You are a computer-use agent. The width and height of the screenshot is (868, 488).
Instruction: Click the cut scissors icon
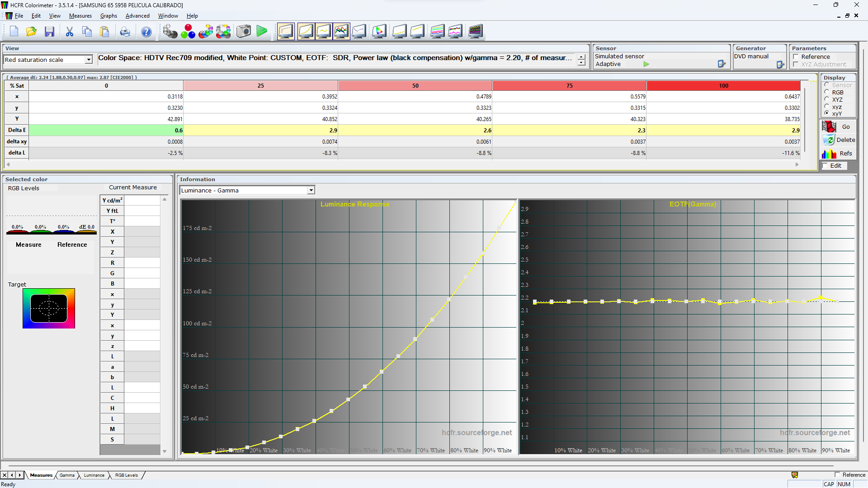(x=69, y=32)
